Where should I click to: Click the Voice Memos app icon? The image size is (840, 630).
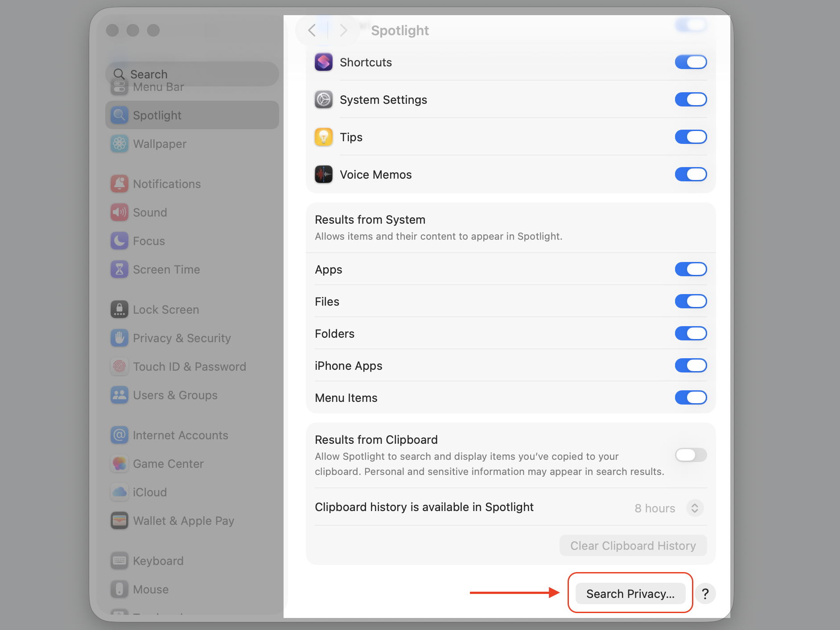[x=324, y=174]
